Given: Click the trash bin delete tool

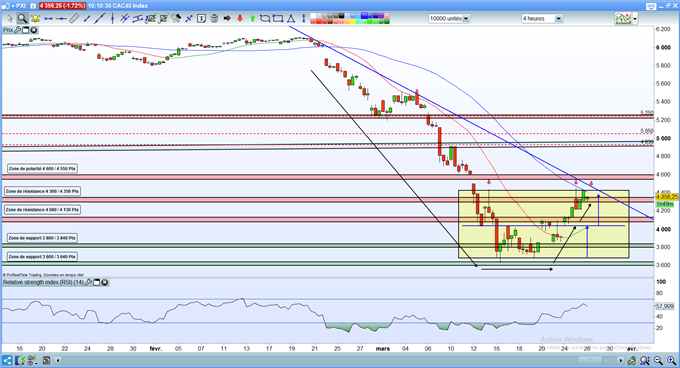Looking at the screenshot, I should tap(214, 19).
